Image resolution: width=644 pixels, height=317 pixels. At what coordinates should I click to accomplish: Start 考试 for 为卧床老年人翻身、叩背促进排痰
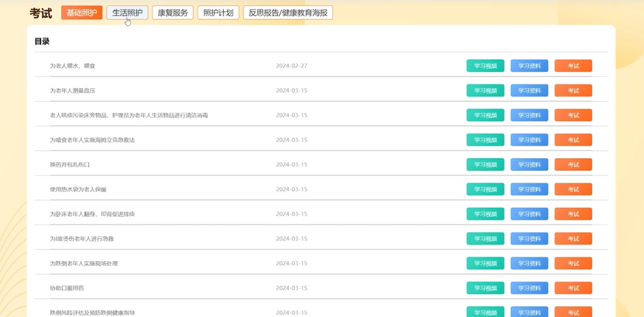coord(573,214)
